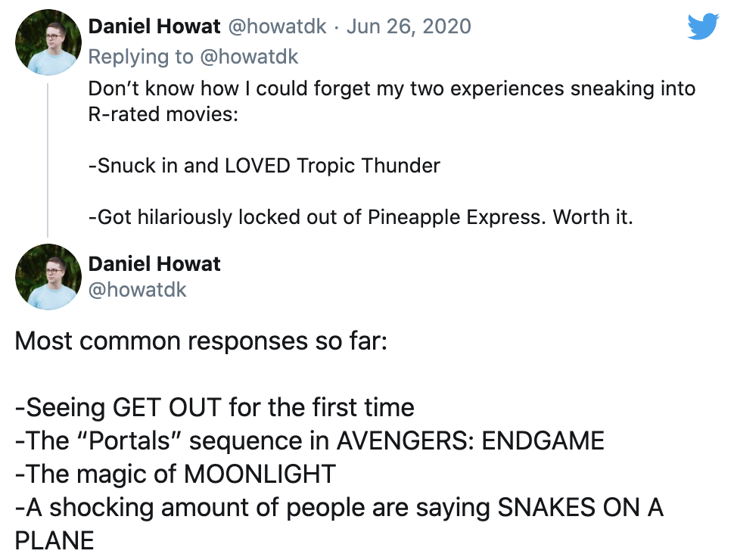Open the avatar beside the lower Daniel Howat name
Screen dimensions: 734x560
point(48,277)
